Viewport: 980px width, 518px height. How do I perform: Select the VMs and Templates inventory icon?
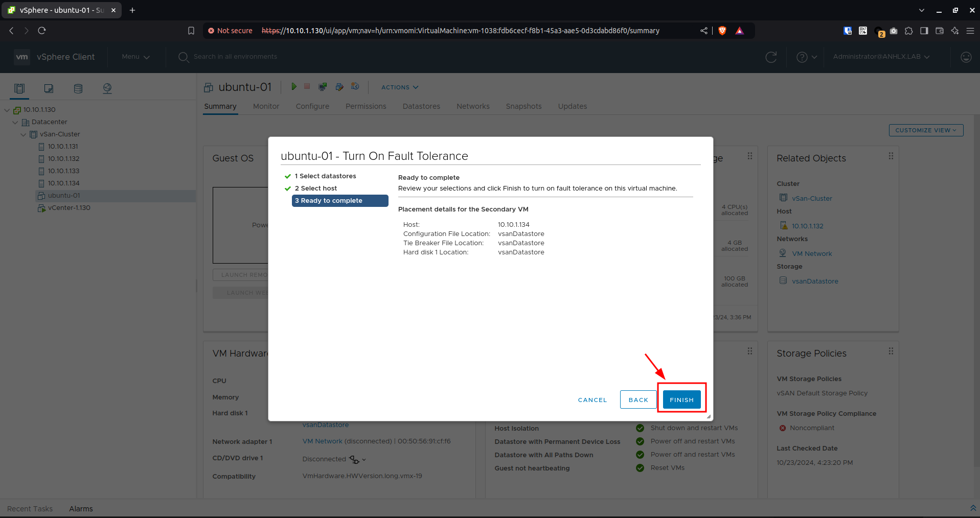click(49, 88)
